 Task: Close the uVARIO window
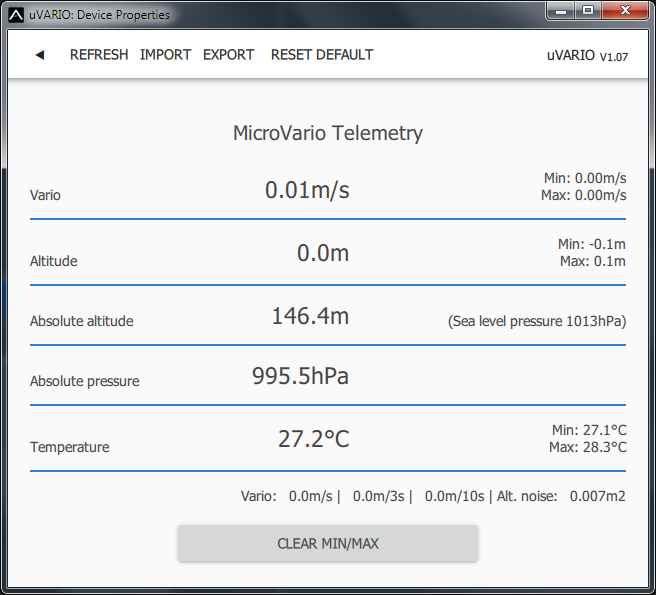[625, 12]
